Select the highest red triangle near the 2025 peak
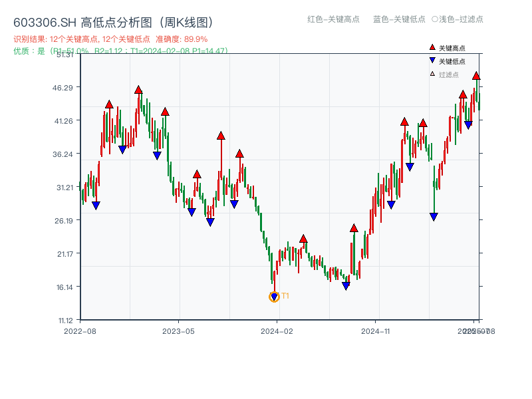This screenshot has height=399, width=532. tap(476, 76)
